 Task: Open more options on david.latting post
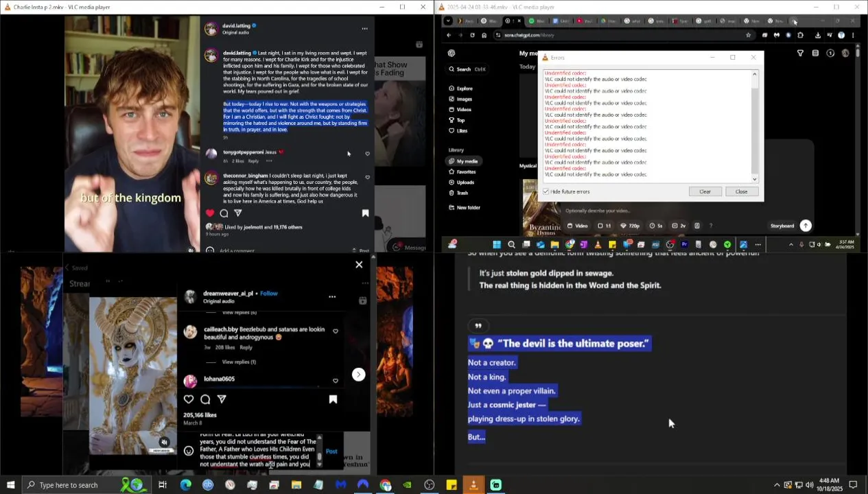pos(364,28)
